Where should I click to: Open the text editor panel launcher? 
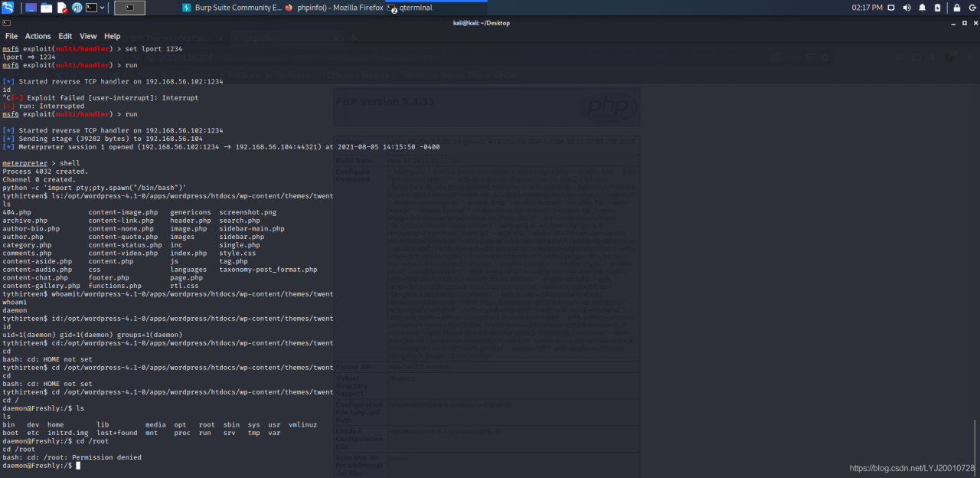click(x=62, y=8)
